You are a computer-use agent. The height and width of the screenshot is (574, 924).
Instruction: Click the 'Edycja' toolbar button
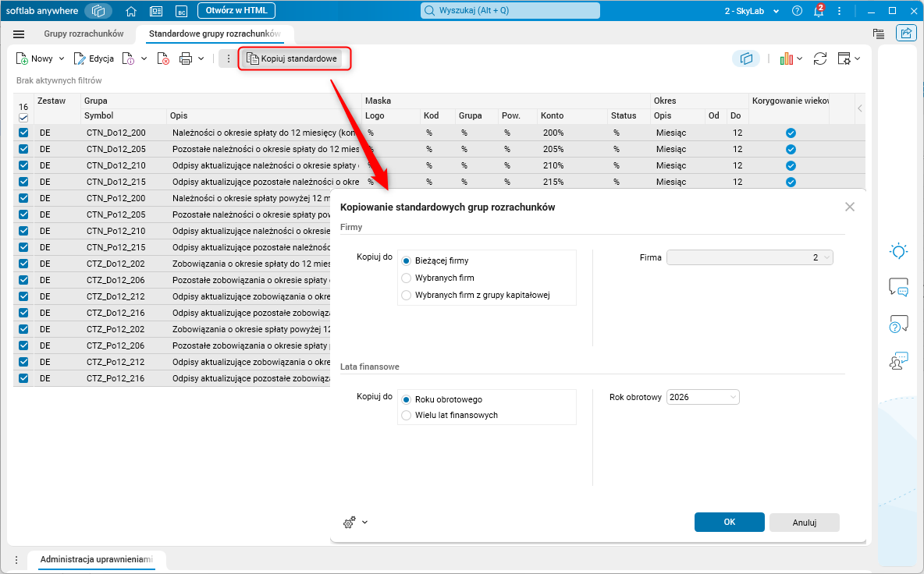[x=94, y=58]
